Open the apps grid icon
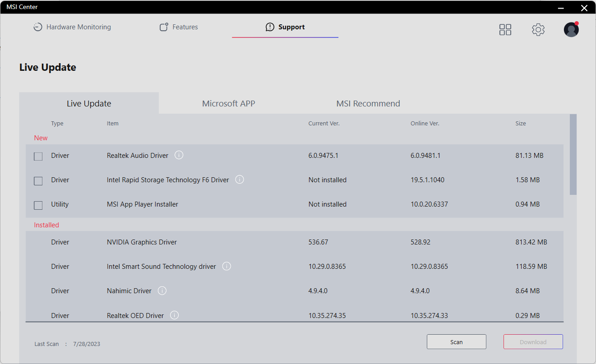596x364 pixels. pos(505,30)
